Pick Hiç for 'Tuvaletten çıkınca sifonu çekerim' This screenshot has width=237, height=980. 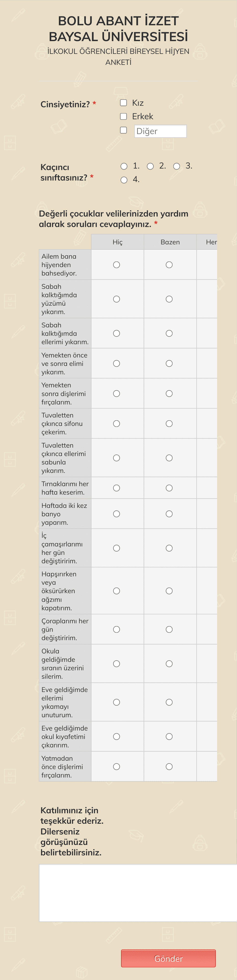117,423
